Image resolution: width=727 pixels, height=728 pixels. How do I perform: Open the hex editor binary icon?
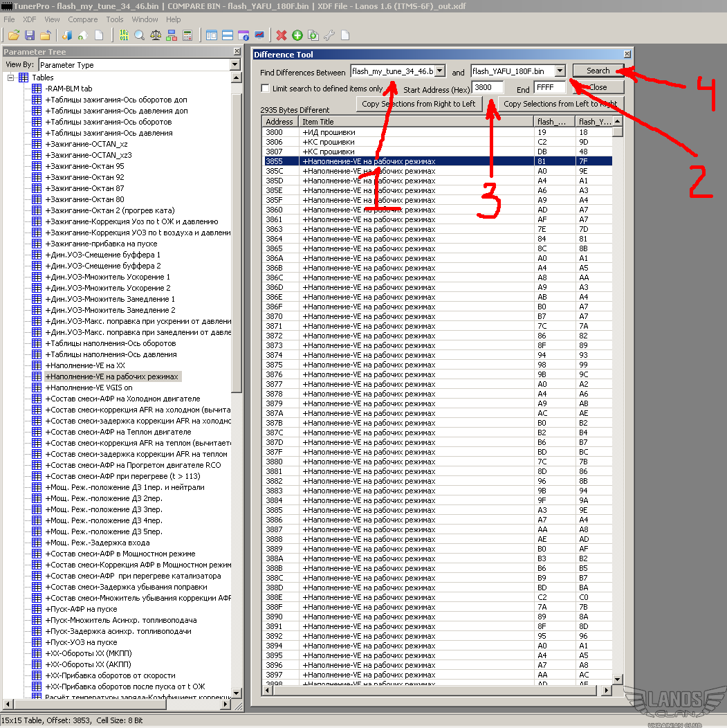click(x=124, y=35)
